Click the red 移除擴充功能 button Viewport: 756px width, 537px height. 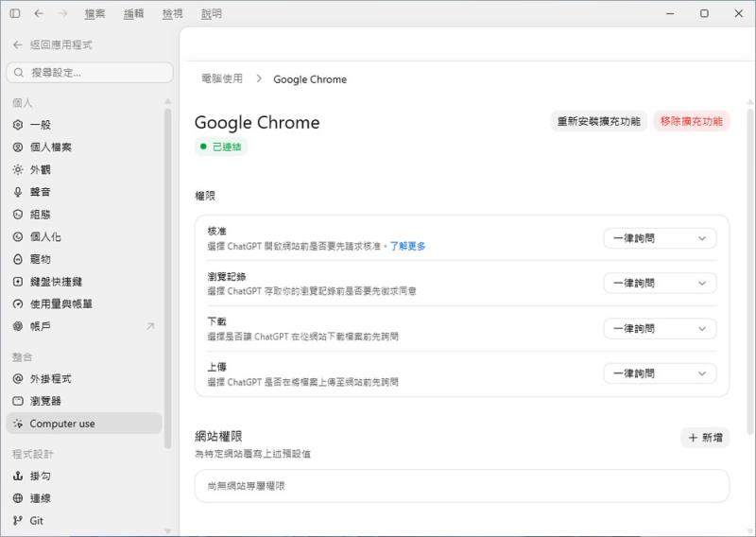[692, 121]
